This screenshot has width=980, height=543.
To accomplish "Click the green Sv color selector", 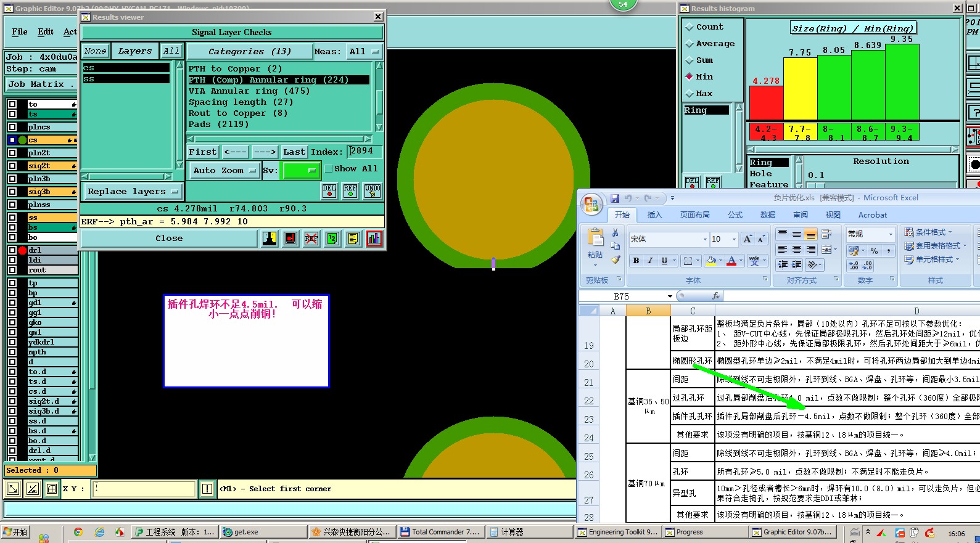I will (x=300, y=171).
